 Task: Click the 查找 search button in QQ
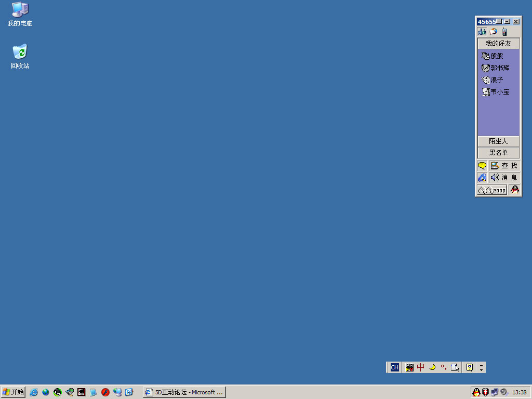(504, 166)
